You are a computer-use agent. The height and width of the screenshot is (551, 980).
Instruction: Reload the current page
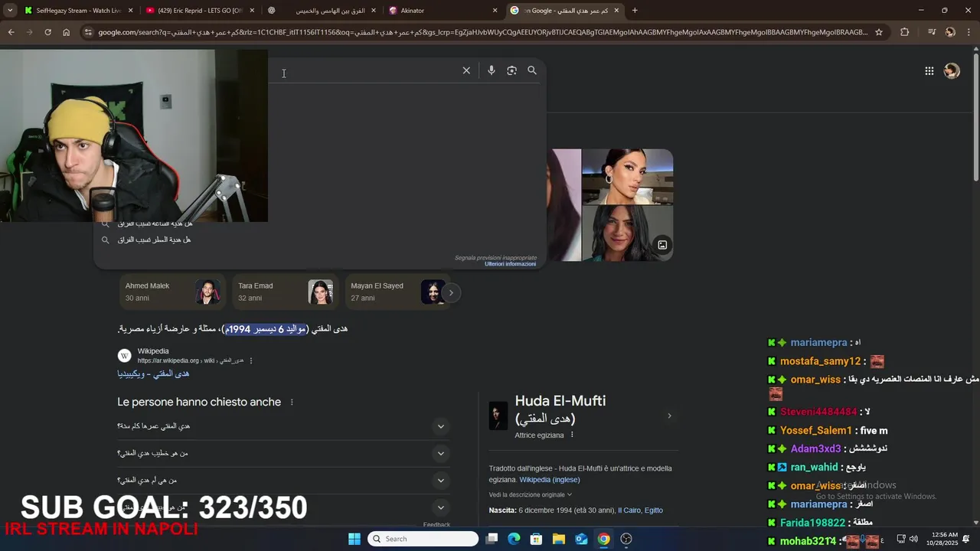click(47, 32)
